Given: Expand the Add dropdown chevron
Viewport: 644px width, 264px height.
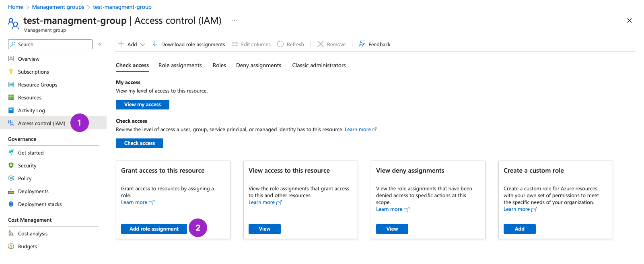Looking at the screenshot, I should 143,45.
